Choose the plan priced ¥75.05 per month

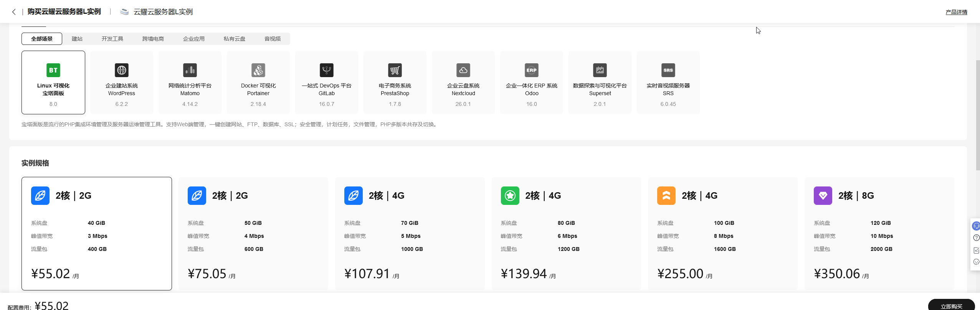[x=253, y=233]
